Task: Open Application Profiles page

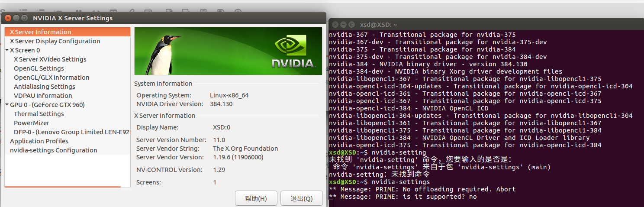Action: (39, 141)
